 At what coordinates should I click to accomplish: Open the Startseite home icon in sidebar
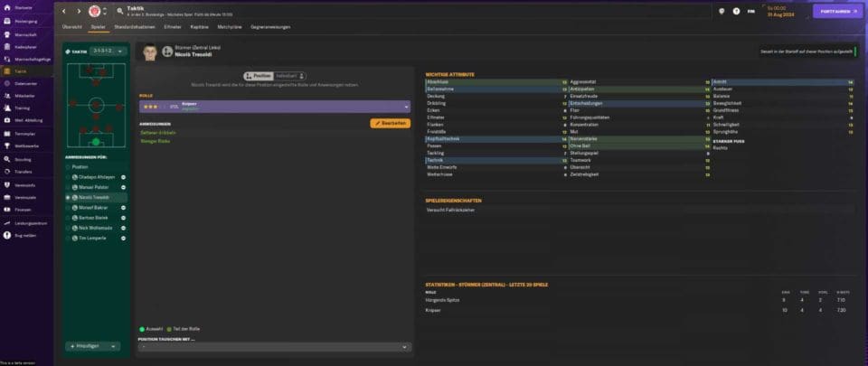coord(8,6)
